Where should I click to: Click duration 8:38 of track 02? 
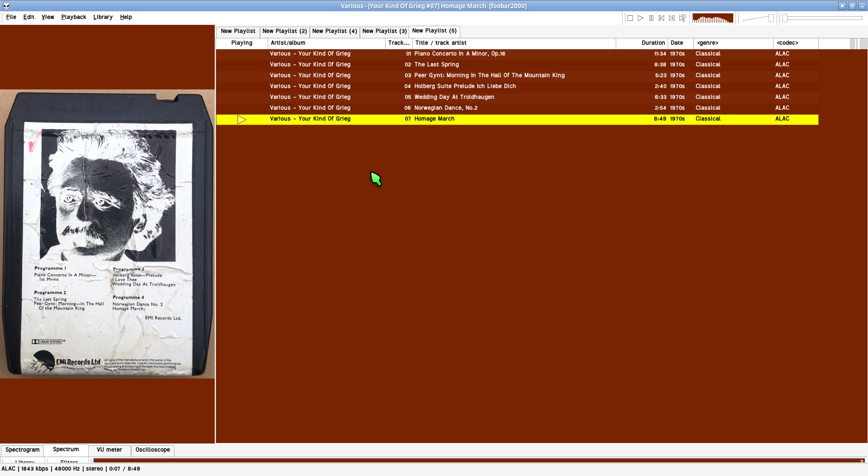[x=660, y=65]
